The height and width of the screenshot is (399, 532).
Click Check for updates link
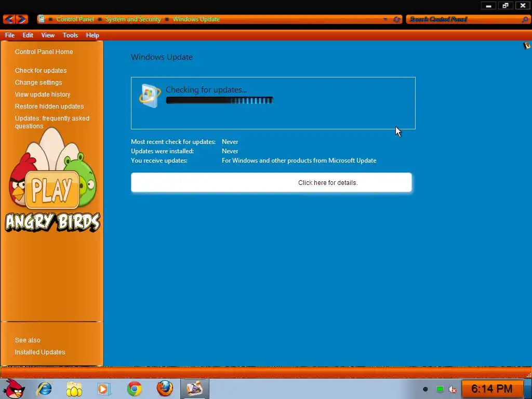click(x=41, y=70)
